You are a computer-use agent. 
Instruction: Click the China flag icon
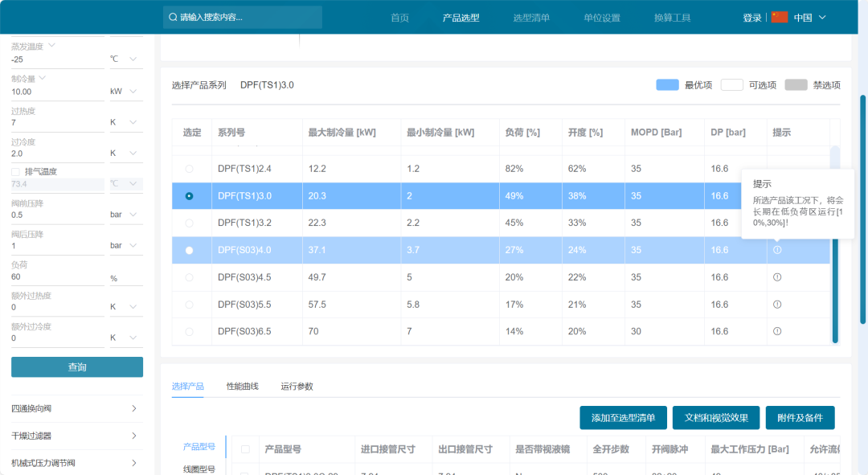780,17
